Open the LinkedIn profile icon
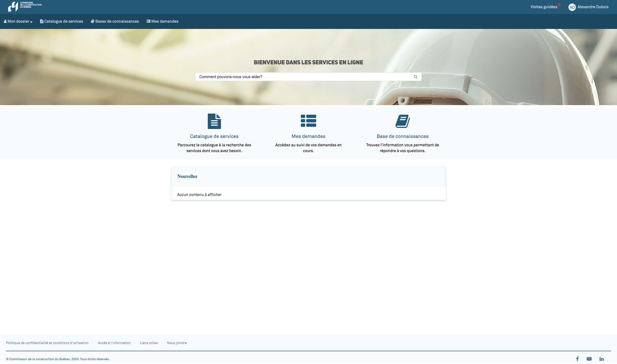 (601, 359)
